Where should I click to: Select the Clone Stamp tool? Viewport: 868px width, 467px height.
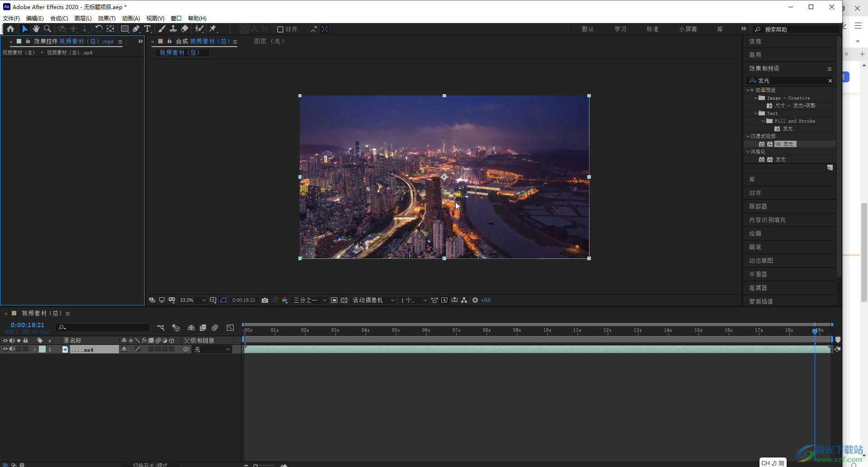173,29
